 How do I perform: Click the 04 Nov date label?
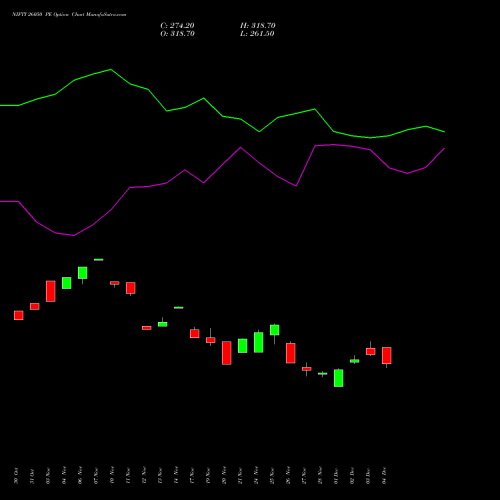click(x=64, y=476)
